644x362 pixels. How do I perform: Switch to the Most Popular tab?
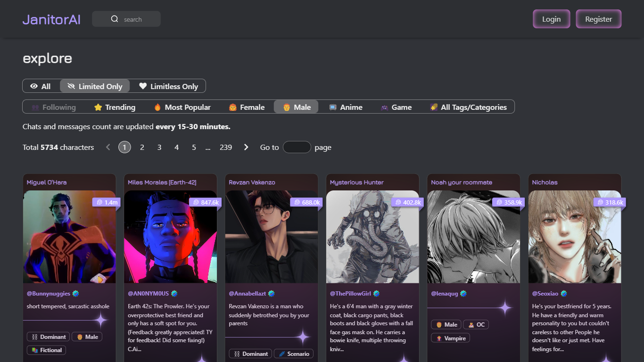click(182, 107)
